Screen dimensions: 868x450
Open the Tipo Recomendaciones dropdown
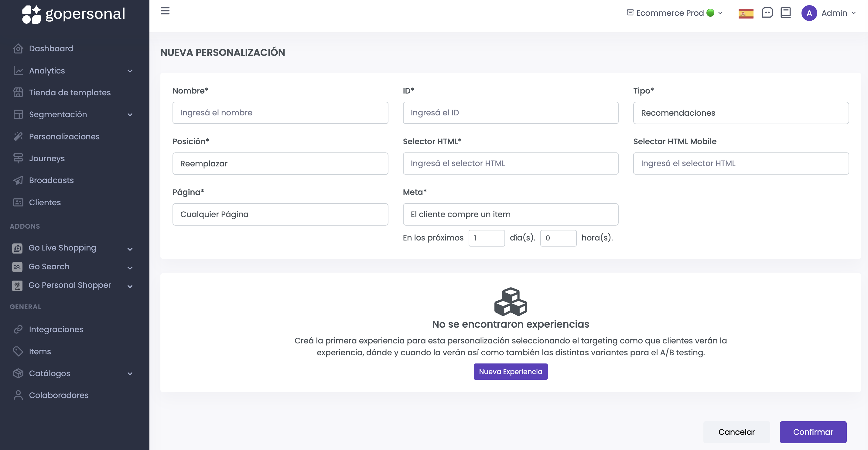click(x=741, y=113)
